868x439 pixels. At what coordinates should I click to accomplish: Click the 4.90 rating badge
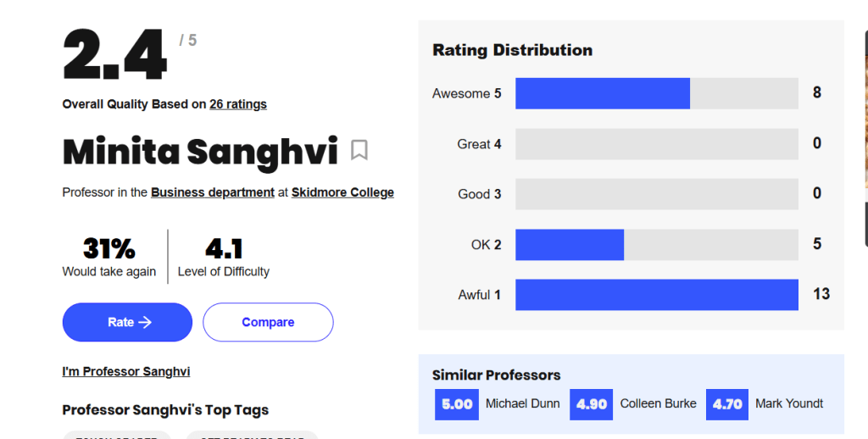click(x=592, y=404)
